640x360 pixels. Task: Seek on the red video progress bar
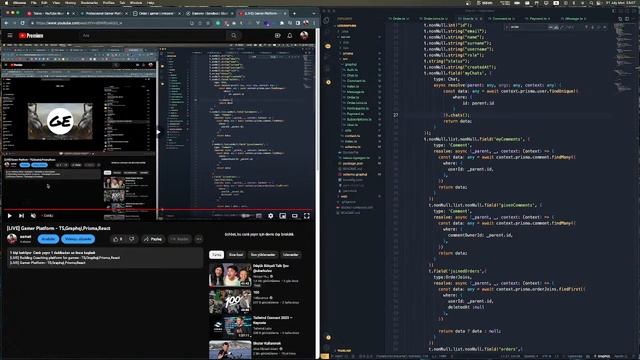point(157,209)
